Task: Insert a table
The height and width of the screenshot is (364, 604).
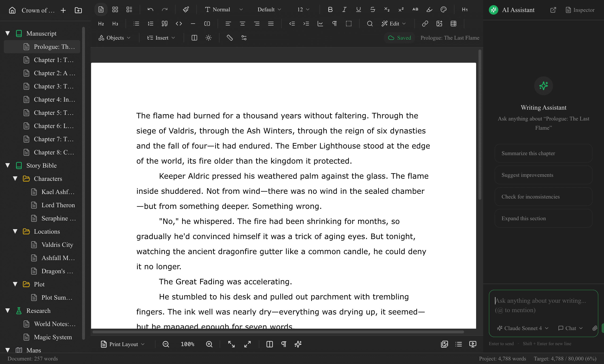Action: [x=453, y=24]
